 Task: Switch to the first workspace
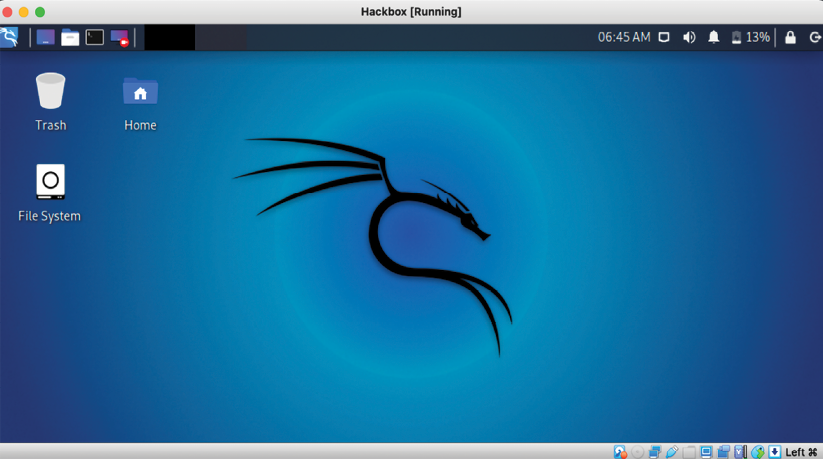click(x=170, y=37)
